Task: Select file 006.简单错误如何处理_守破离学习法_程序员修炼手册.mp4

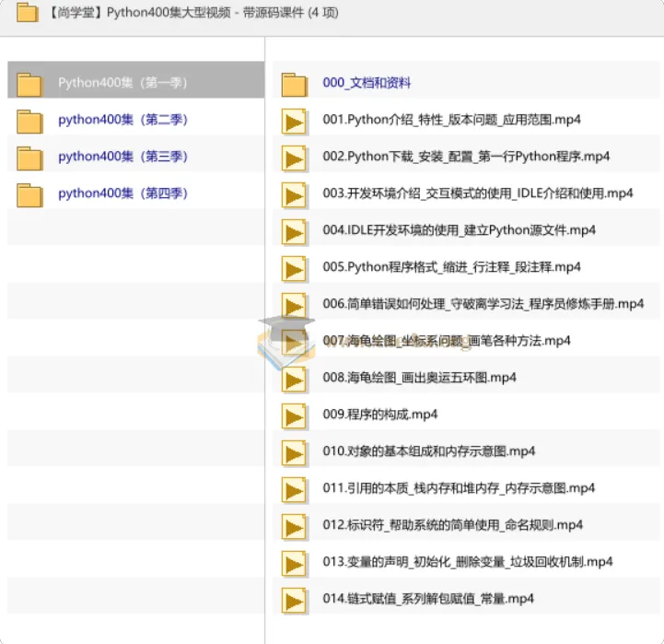Action: point(483,304)
